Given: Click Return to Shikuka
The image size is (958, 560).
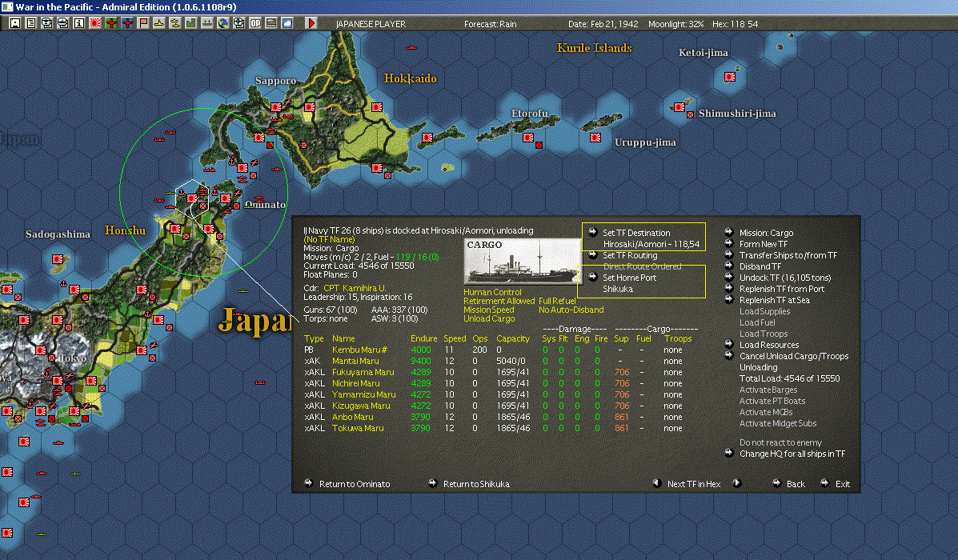Looking at the screenshot, I should (476, 484).
